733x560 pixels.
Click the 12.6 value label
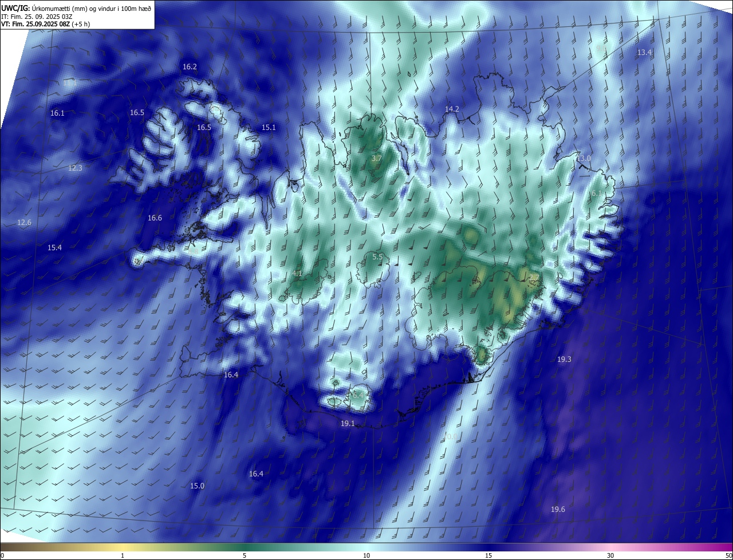[24, 223]
